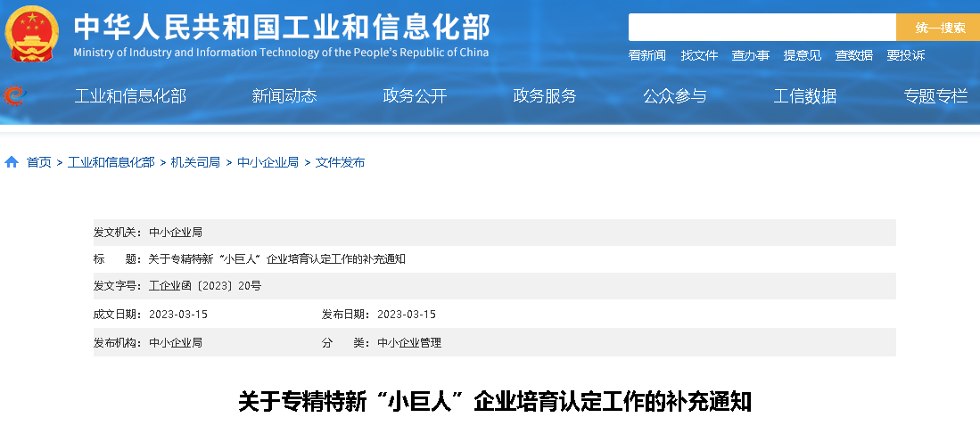This screenshot has height=442, width=980.
Task: Click the red swirl icon in navbar
Action: [x=14, y=95]
